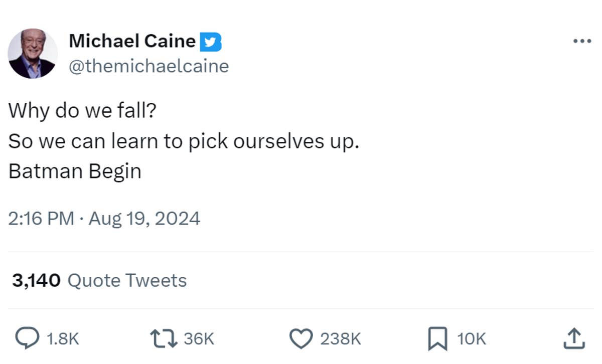Share the tweet via the upload icon
602x364 pixels.
(x=575, y=338)
